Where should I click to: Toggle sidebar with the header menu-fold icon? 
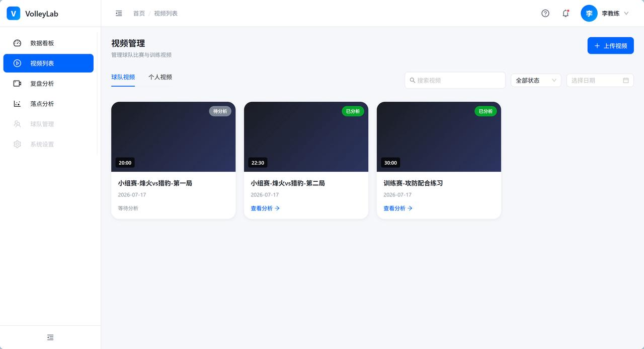[x=119, y=14]
